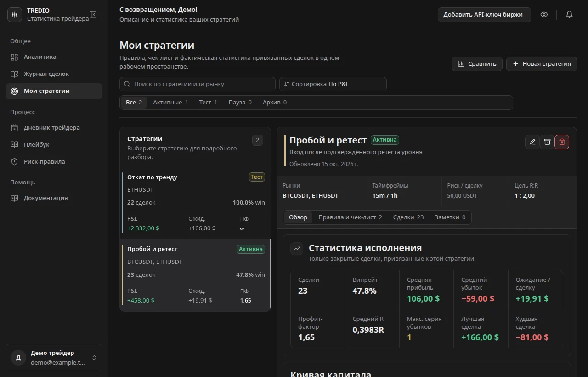Click account chevron up-down icon
The image size is (588, 377).
[94, 358]
